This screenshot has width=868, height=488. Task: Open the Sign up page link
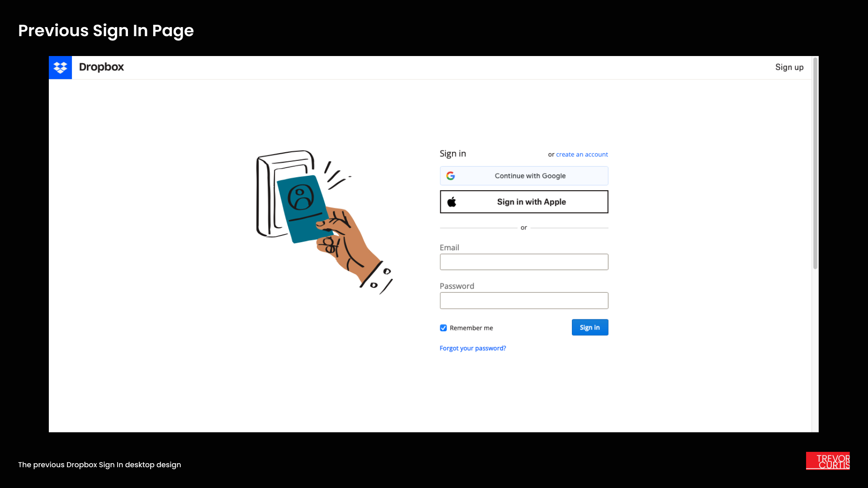pos(789,67)
